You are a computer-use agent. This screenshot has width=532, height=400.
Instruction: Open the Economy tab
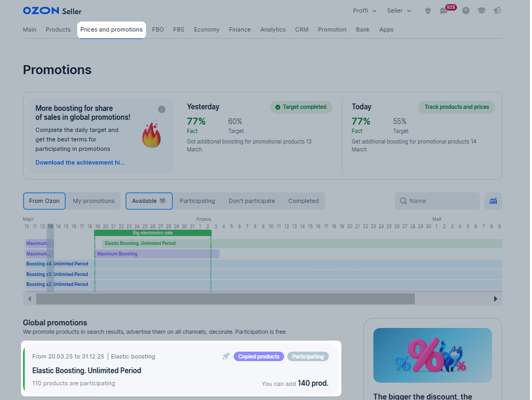(x=206, y=29)
